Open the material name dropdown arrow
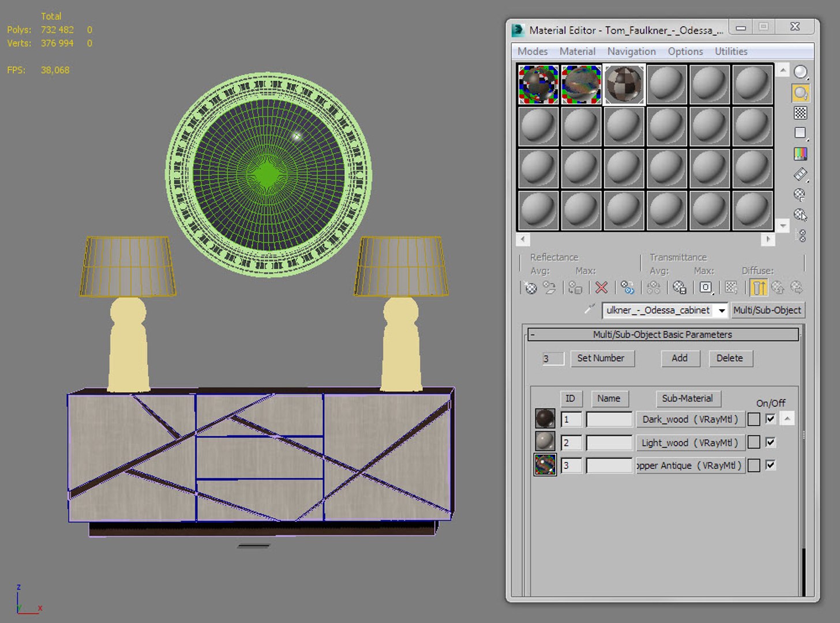The image size is (840, 623). tap(721, 310)
